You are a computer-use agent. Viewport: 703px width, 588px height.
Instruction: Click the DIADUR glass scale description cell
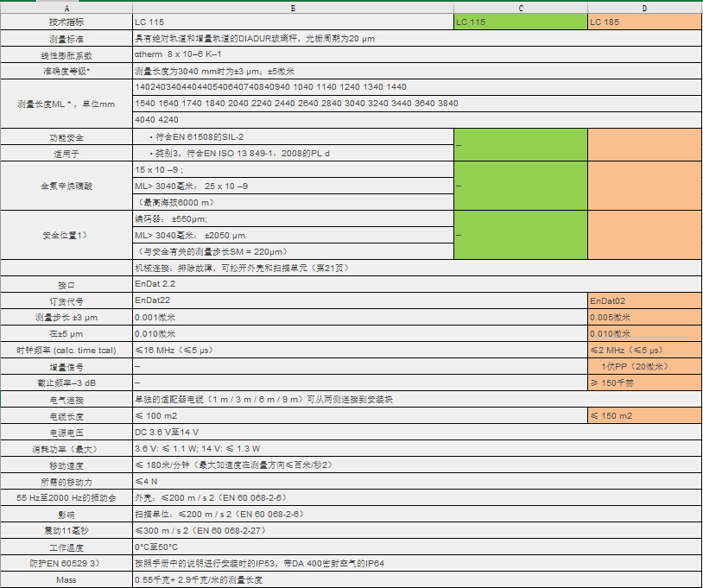tap(417, 39)
